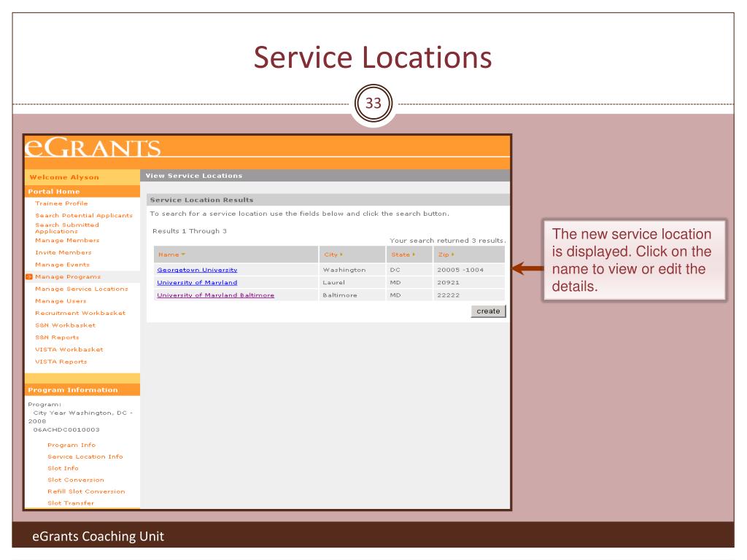Click the eGrants logo
The image size is (747, 560).
click(x=93, y=147)
